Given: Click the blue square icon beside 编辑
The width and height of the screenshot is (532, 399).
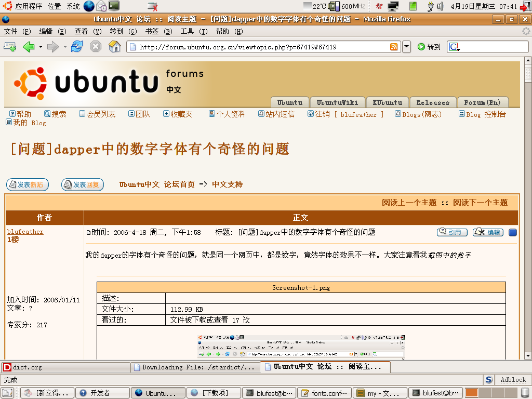Looking at the screenshot, I should [513, 232].
